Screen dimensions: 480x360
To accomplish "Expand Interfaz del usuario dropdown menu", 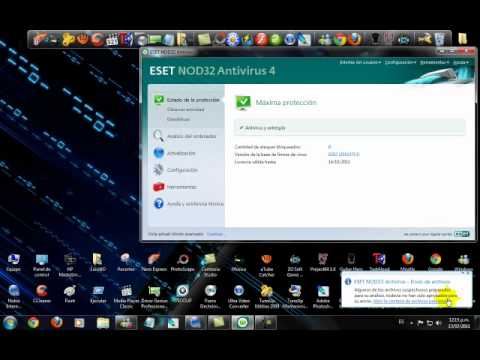I will click(360, 62).
